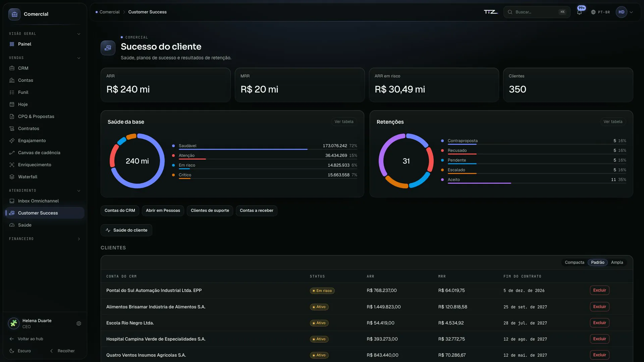
Task: Click the Enriquecimento sidebar icon
Action: pos(12,165)
